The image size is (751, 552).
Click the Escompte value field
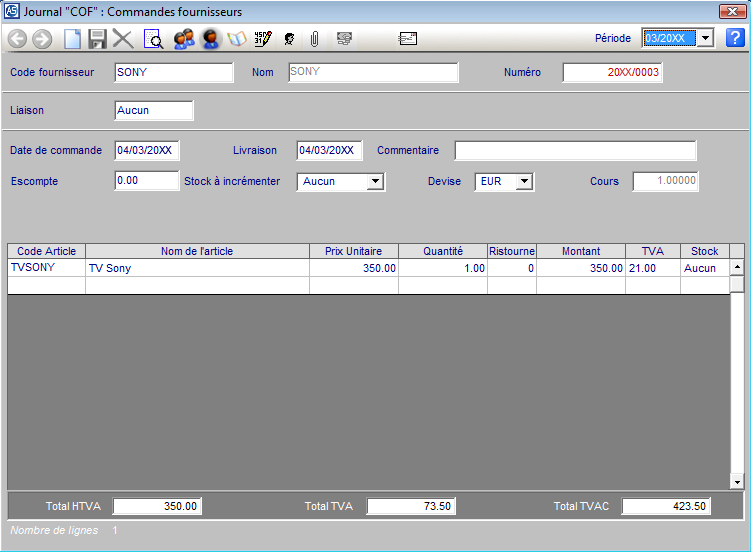coord(146,182)
